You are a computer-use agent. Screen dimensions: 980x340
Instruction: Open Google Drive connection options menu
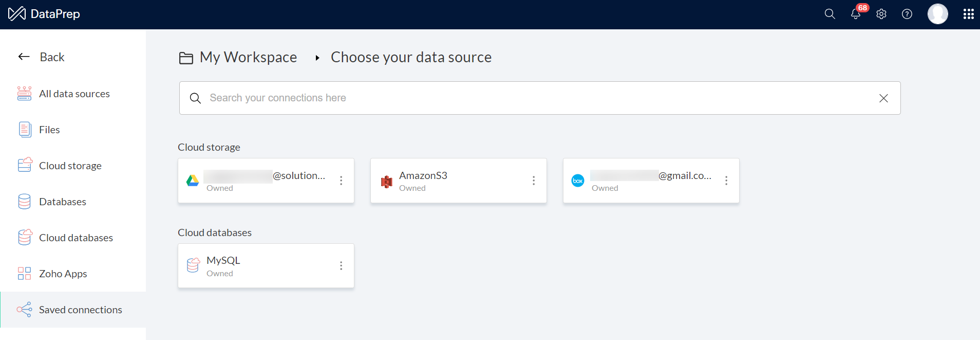(341, 181)
